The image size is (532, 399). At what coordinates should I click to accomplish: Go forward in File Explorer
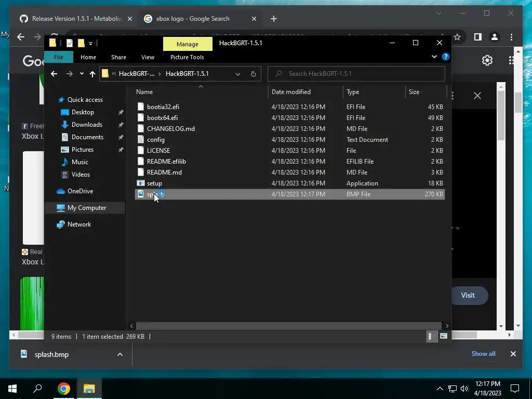[x=69, y=74]
